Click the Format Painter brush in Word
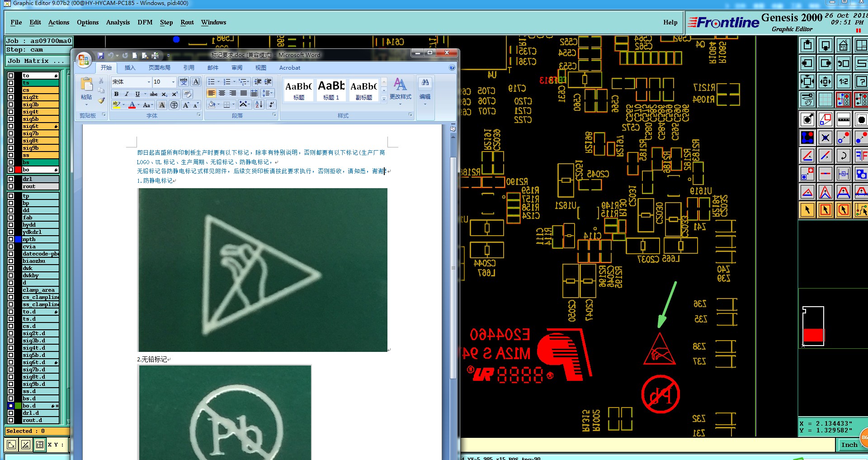The height and width of the screenshot is (460, 868). point(101,100)
